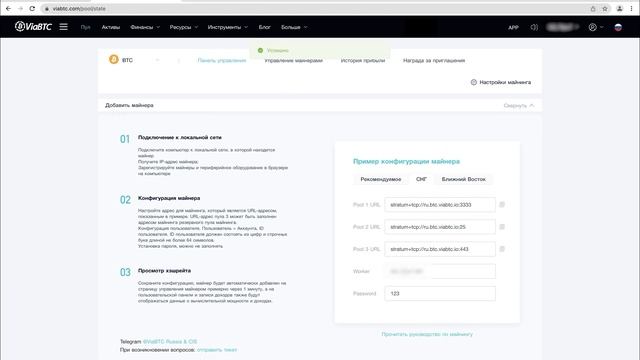Switch to the Панель управления tab
This screenshot has height=360, width=640.
tap(222, 60)
